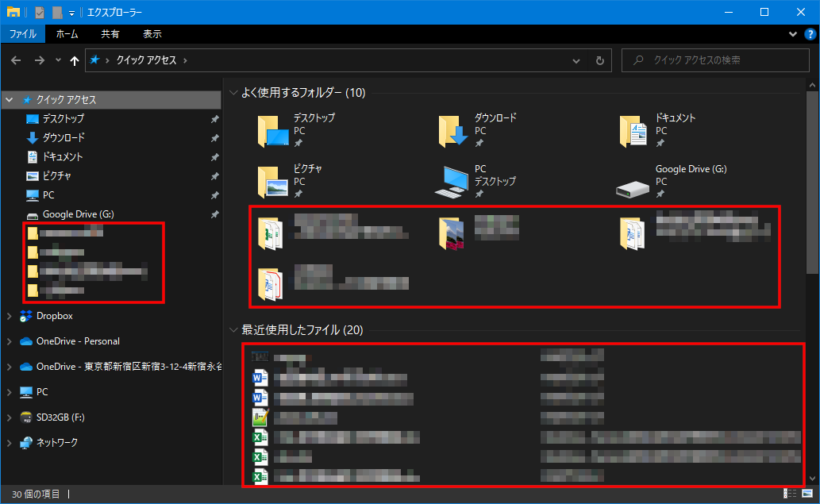Open the address bar history dropdown
The height and width of the screenshot is (504, 820).
(577, 60)
